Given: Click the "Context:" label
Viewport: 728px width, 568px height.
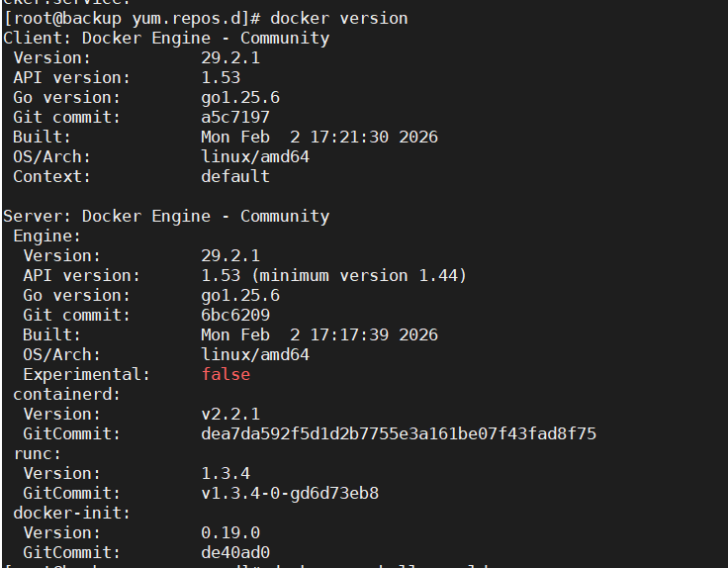Looking at the screenshot, I should click(51, 176).
